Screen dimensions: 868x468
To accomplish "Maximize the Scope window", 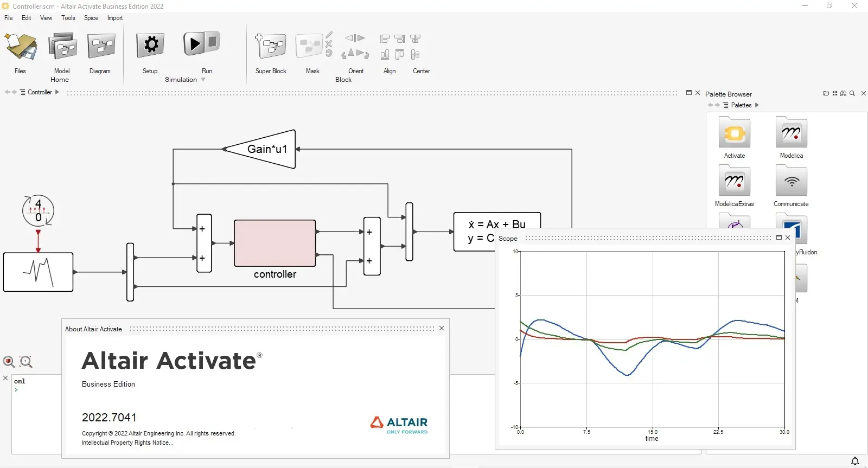I will (779, 238).
